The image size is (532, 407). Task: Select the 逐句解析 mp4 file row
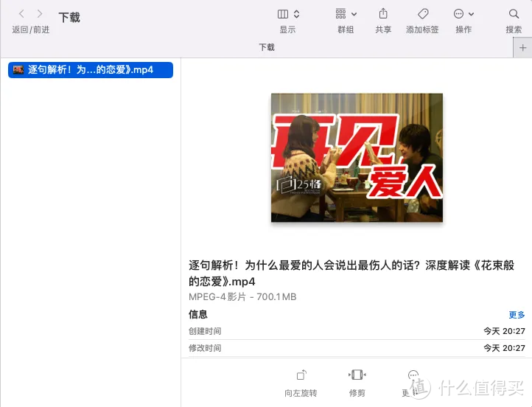coord(91,70)
